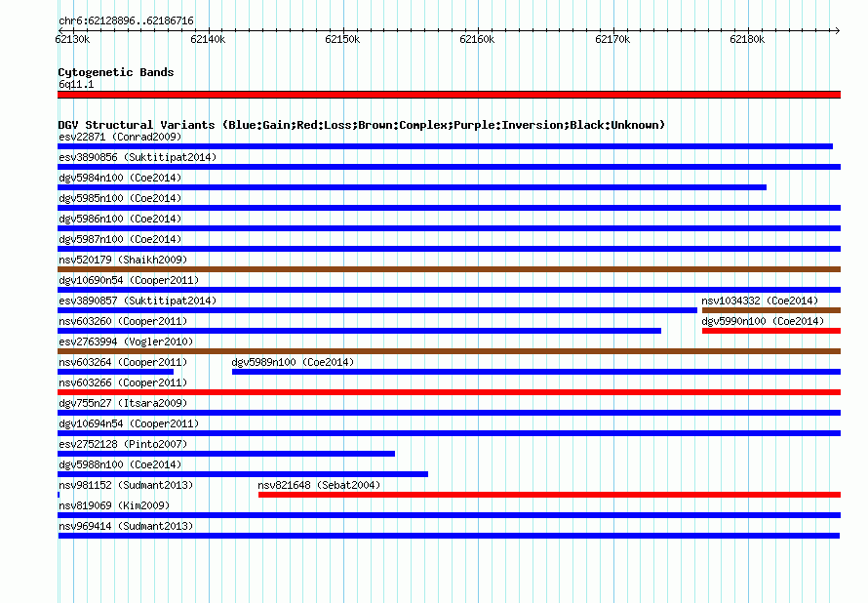Click the tiny nsv981152 (Sudmant2013) marker
This screenshot has width=868, height=603.
coord(59,495)
